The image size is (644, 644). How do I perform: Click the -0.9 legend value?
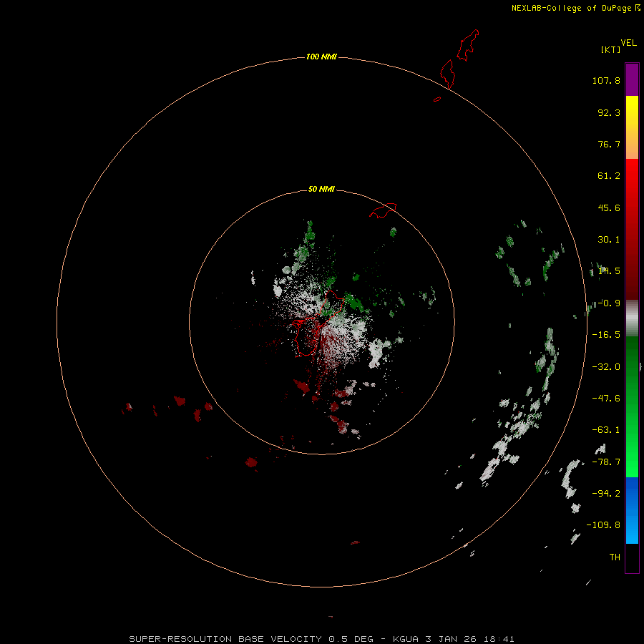point(609,303)
